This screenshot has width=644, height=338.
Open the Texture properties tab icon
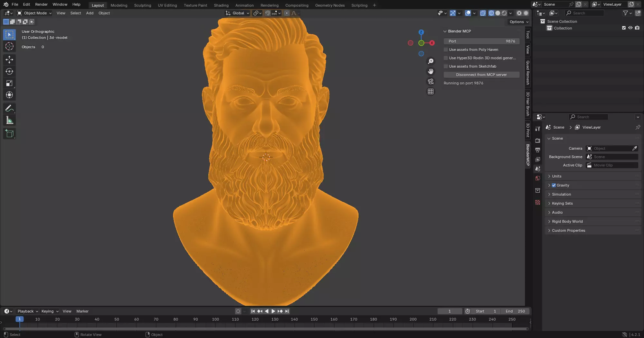click(537, 202)
